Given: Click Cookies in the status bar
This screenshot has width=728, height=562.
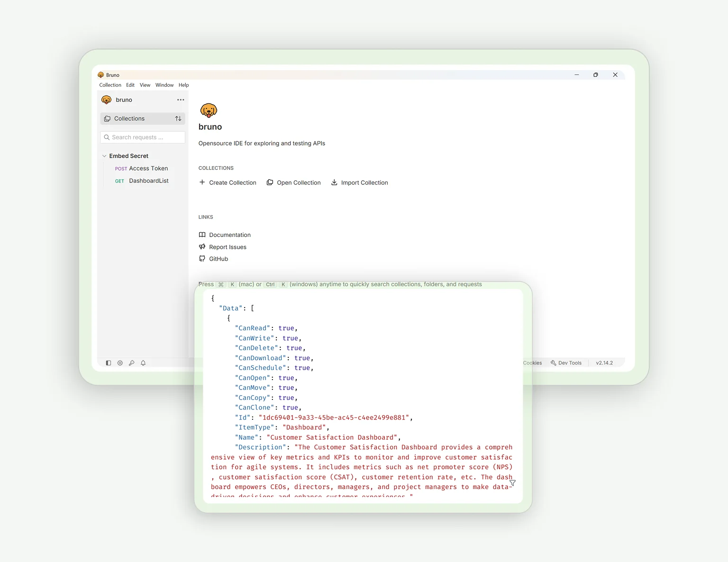Looking at the screenshot, I should [x=532, y=363].
